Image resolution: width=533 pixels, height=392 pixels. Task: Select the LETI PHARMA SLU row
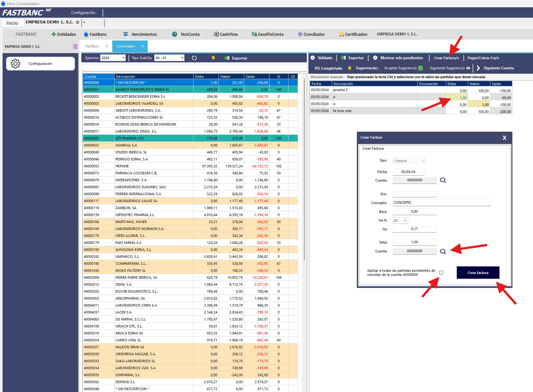190,138
